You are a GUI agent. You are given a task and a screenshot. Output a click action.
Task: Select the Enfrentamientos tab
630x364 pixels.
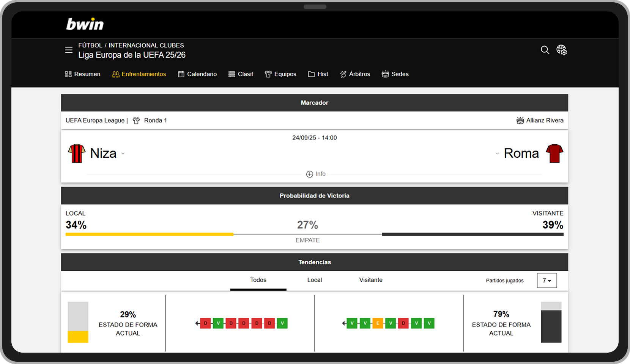coord(139,74)
